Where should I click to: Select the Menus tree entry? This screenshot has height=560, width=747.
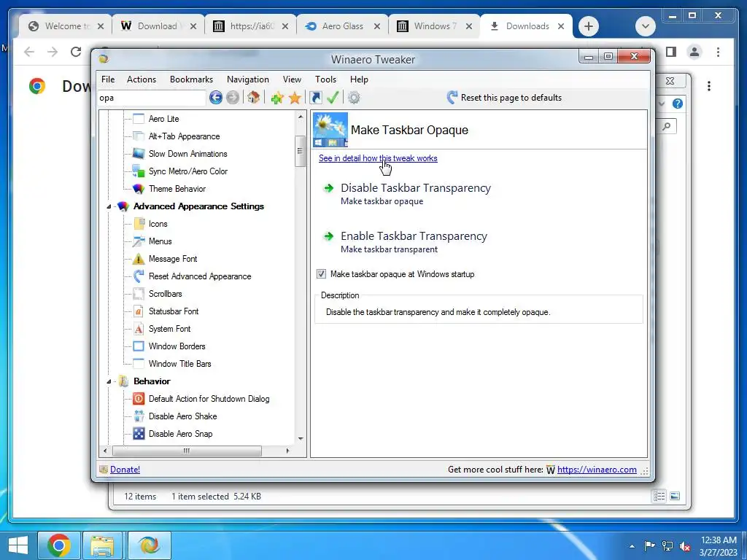coord(160,241)
